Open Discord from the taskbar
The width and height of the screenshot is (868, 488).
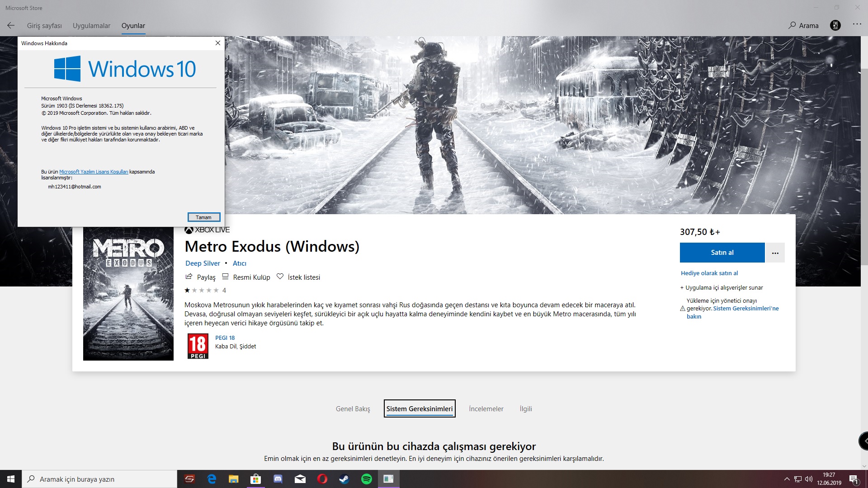click(x=278, y=479)
